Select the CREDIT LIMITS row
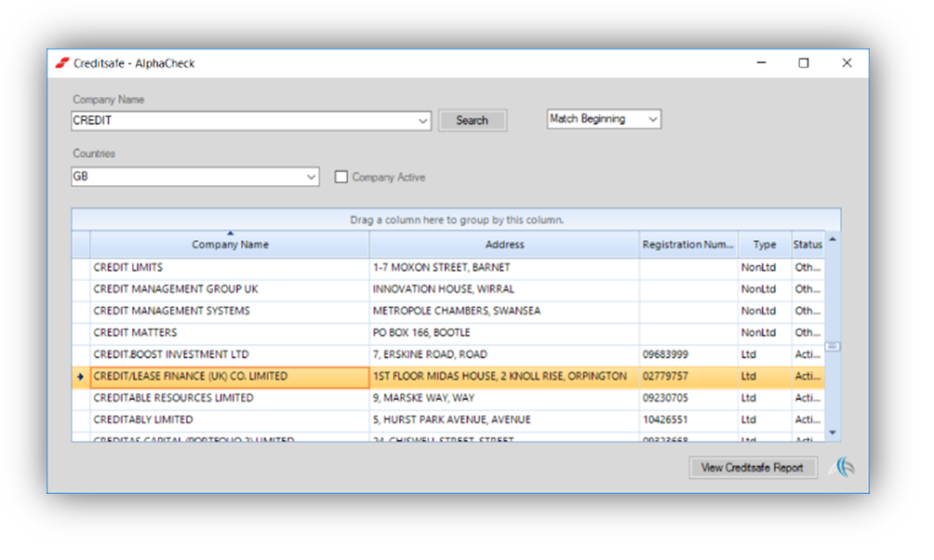 (x=448, y=268)
